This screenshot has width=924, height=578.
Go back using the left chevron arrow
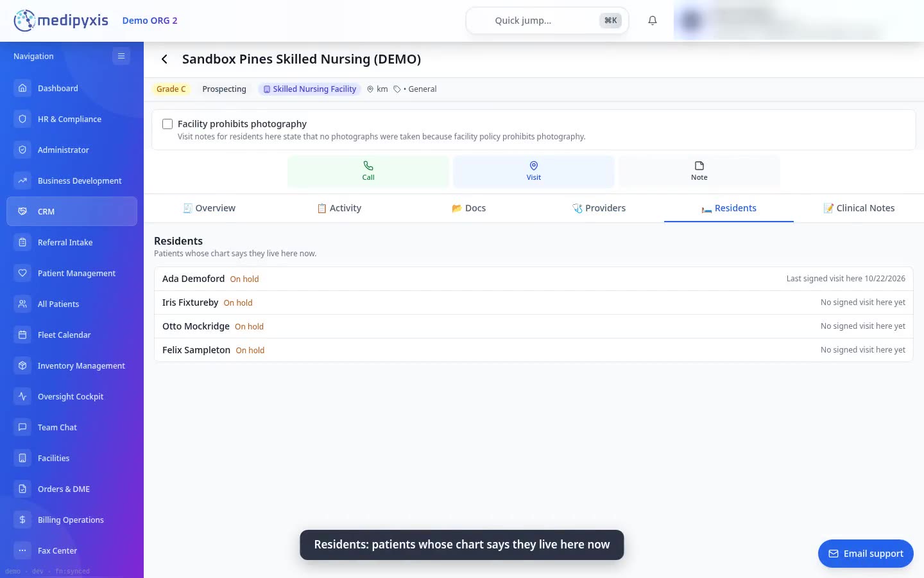[x=164, y=59]
